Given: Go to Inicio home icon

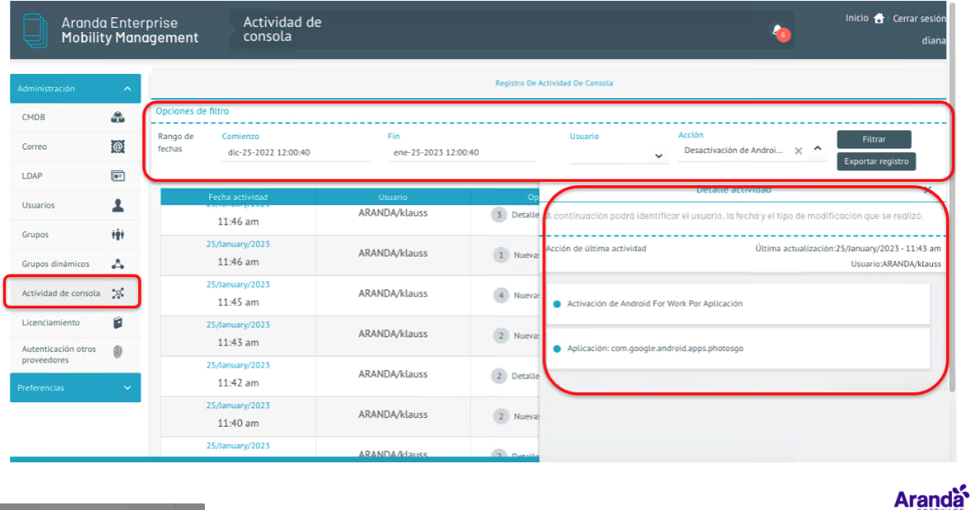Looking at the screenshot, I should click(879, 18).
